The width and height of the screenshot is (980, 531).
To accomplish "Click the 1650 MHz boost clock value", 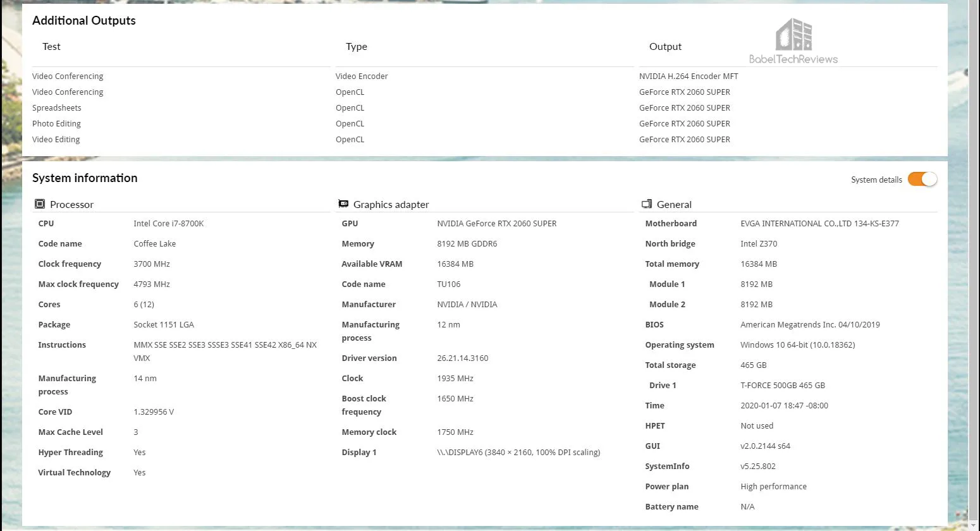I will pos(455,399).
